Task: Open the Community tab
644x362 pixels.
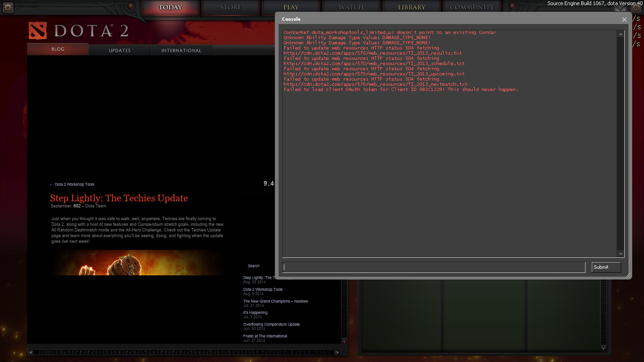Action: point(472,8)
